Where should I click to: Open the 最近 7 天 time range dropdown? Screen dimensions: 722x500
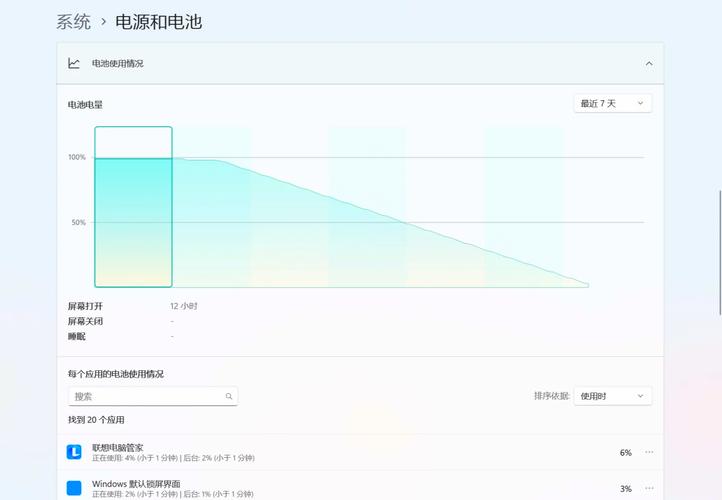click(613, 103)
